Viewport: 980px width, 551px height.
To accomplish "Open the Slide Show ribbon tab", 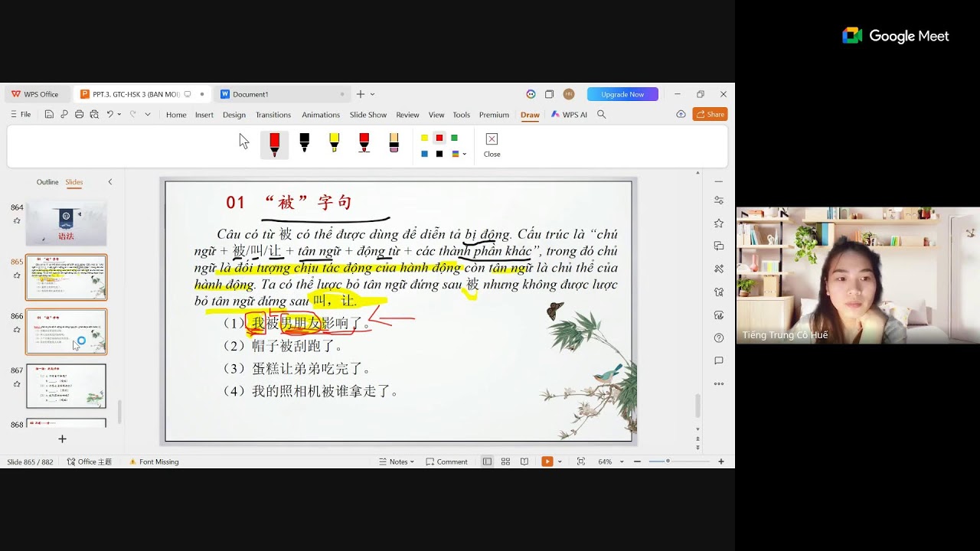I will click(x=368, y=115).
